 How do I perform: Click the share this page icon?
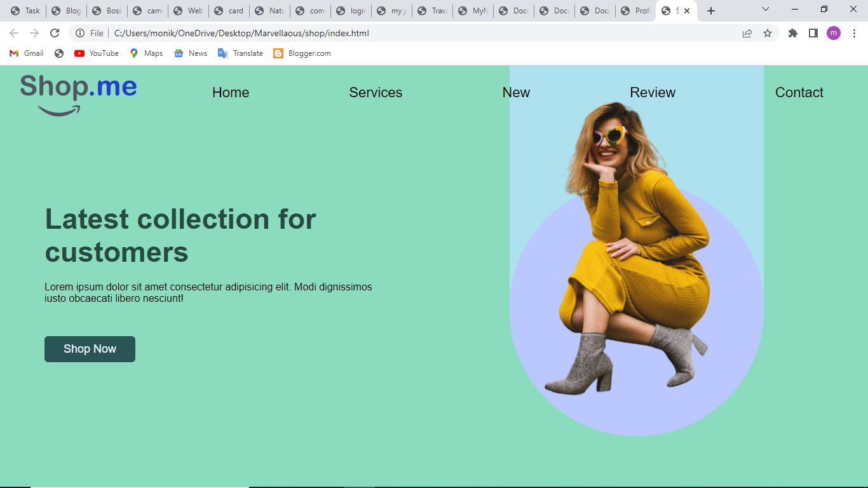tap(747, 33)
